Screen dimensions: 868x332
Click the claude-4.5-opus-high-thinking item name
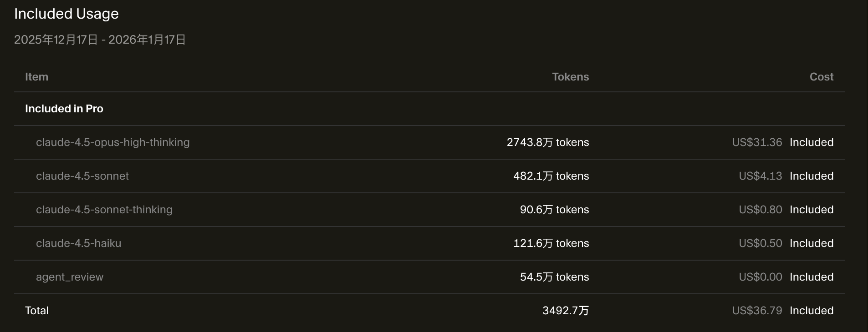[x=112, y=142]
